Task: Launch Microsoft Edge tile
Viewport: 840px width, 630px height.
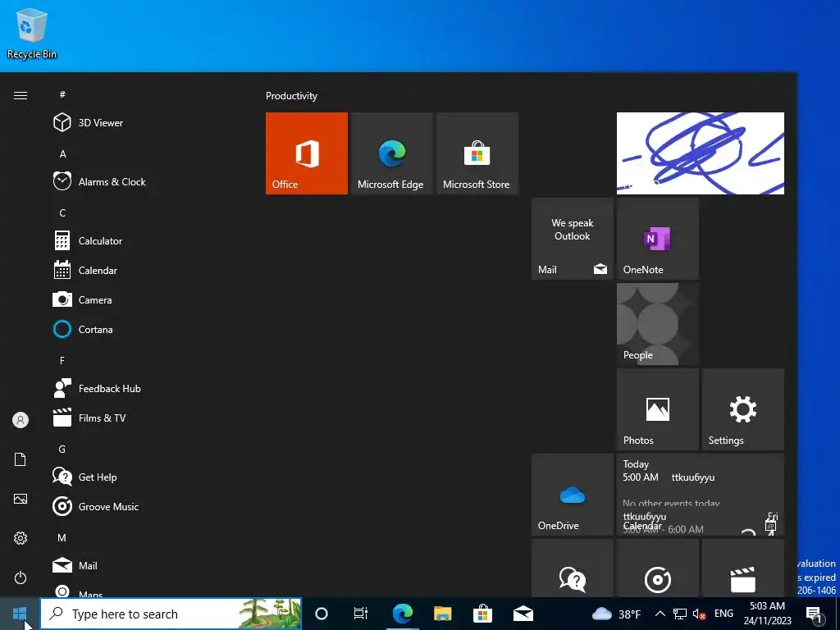Action: [391, 153]
